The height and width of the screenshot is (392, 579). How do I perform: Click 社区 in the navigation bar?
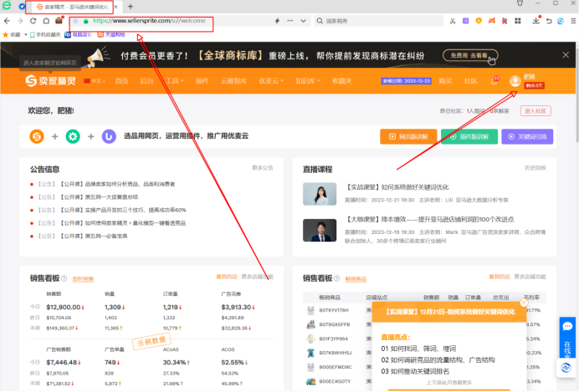pos(470,81)
